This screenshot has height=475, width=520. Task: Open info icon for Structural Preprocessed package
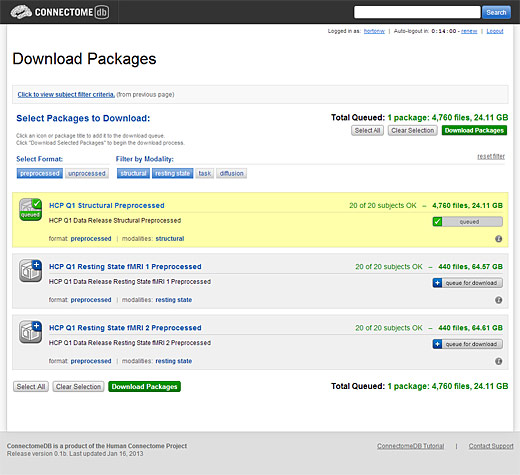pyautogui.click(x=499, y=239)
